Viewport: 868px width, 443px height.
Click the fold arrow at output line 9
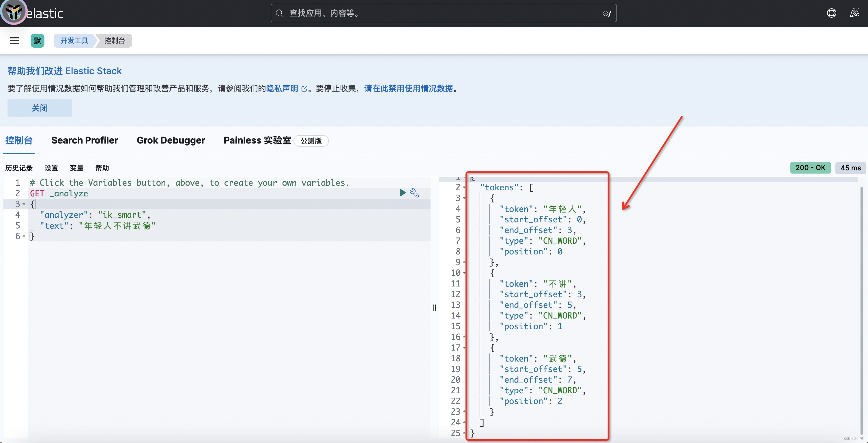point(464,262)
